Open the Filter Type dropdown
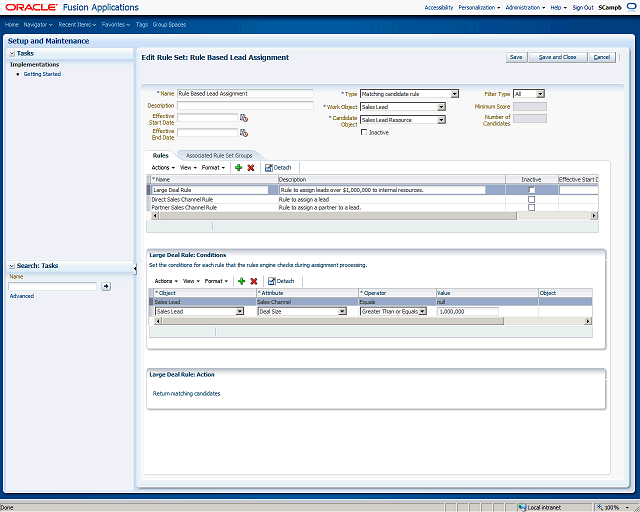This screenshot has width=640, height=512. [x=529, y=94]
